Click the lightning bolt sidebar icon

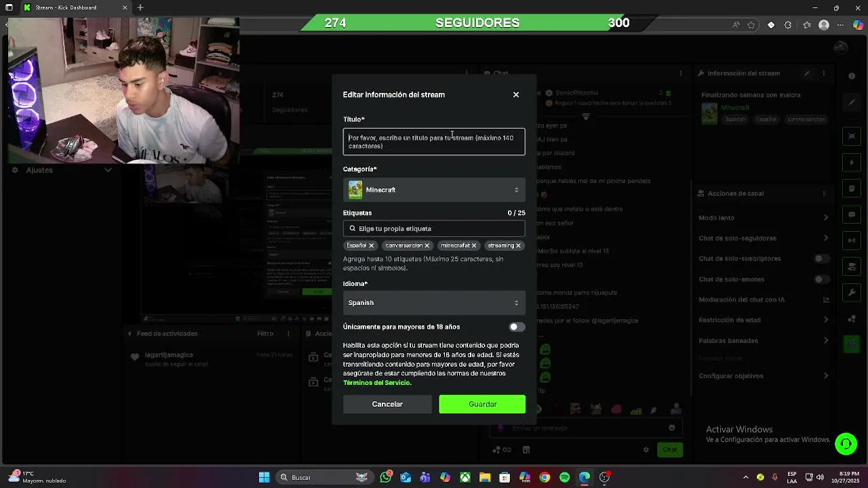click(x=852, y=163)
